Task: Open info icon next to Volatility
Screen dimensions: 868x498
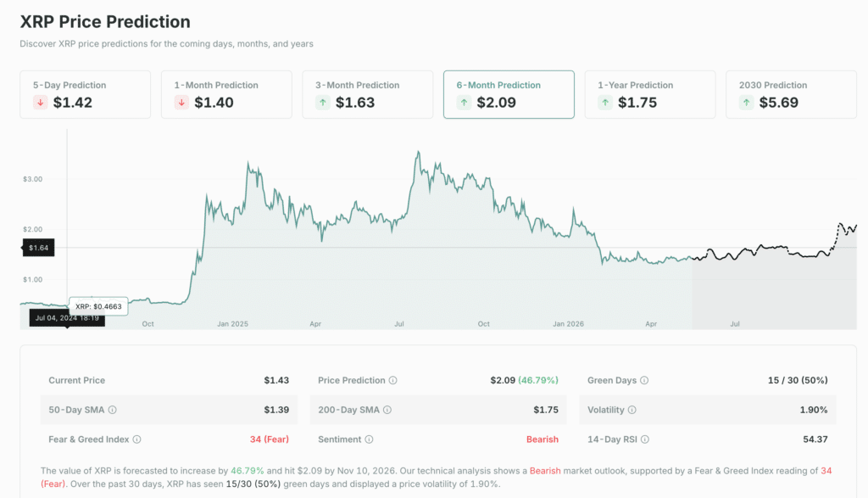Action: (x=632, y=410)
